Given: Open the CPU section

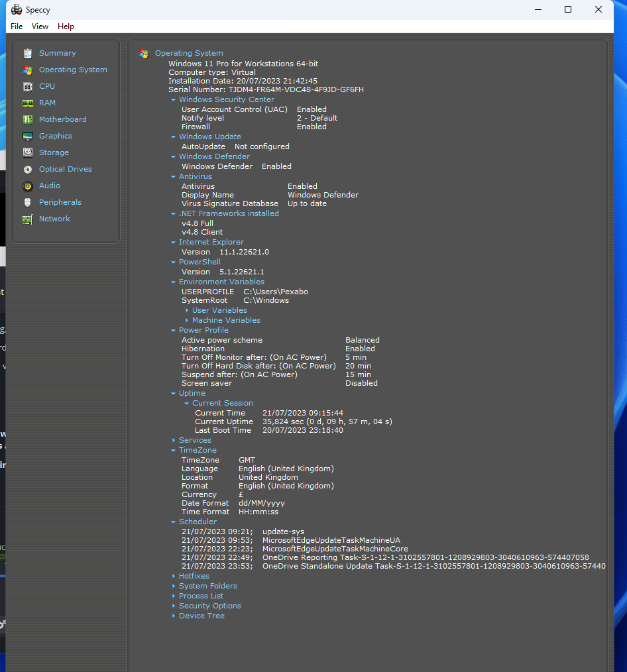Looking at the screenshot, I should click(46, 86).
